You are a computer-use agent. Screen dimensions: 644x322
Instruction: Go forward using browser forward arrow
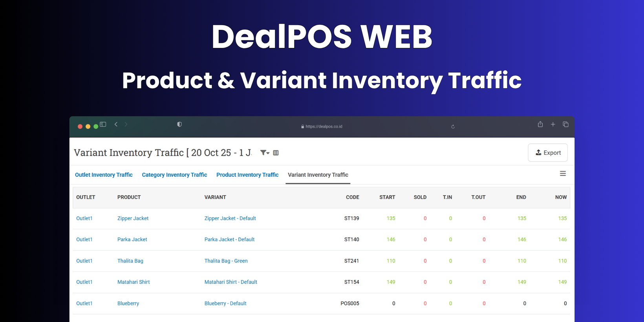tap(126, 124)
